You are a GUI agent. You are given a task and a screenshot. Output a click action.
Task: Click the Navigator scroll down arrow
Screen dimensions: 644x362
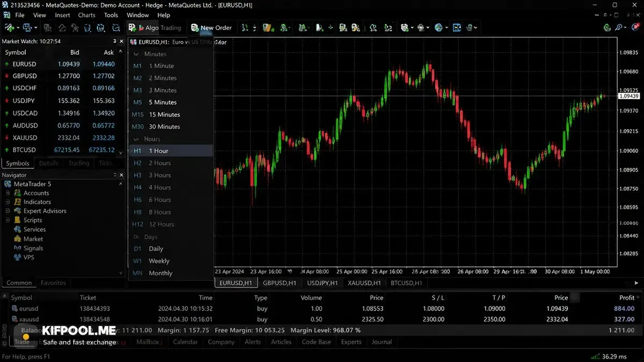pyautogui.click(x=121, y=274)
